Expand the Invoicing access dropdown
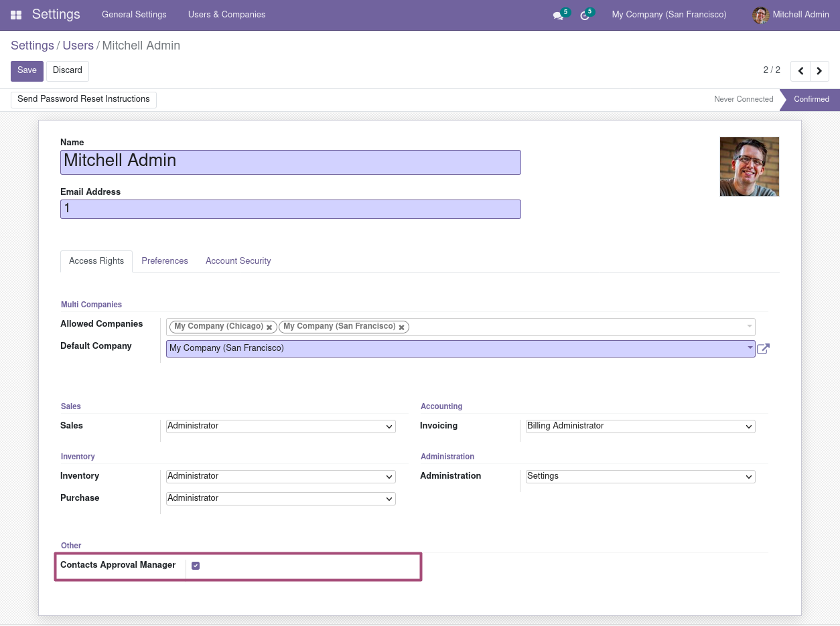The width and height of the screenshot is (840, 626). pos(640,426)
